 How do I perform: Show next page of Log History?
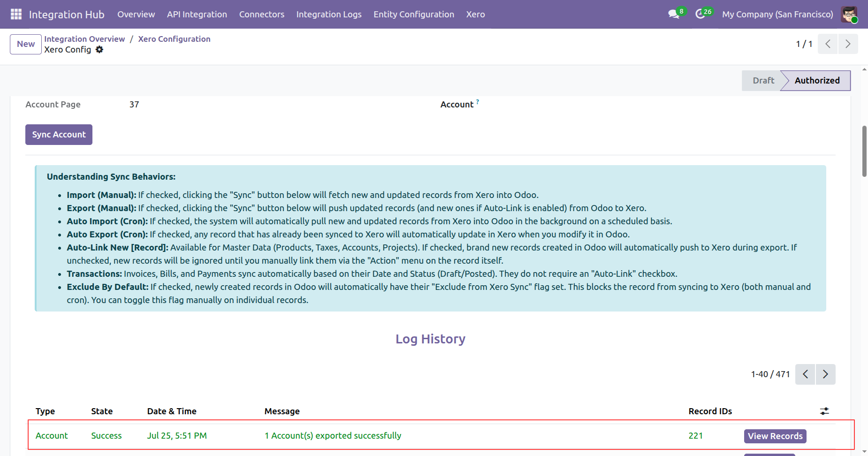tap(826, 374)
